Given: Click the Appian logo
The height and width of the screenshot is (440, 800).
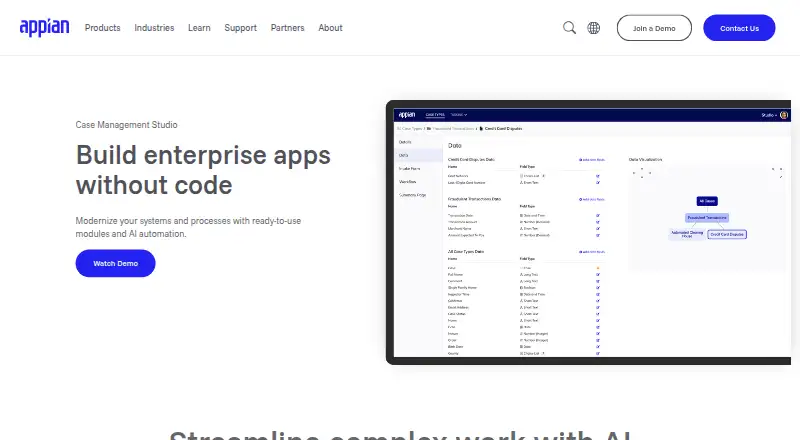Looking at the screenshot, I should 44,28.
